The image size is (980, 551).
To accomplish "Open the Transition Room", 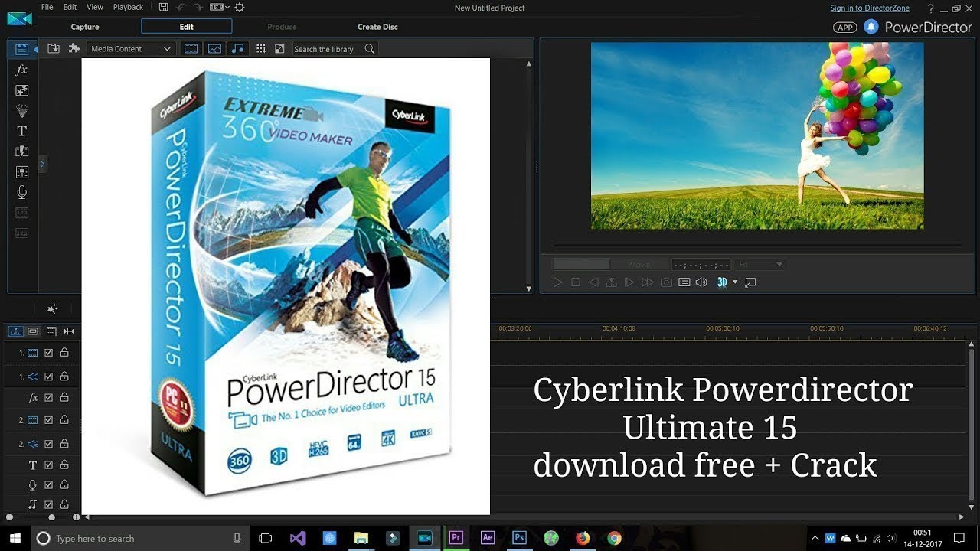I will point(22,152).
